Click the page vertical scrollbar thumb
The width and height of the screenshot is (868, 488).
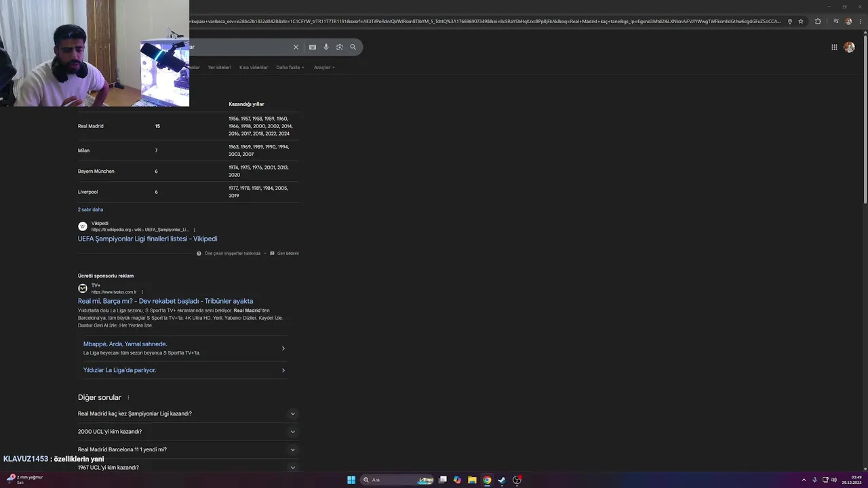point(865,119)
